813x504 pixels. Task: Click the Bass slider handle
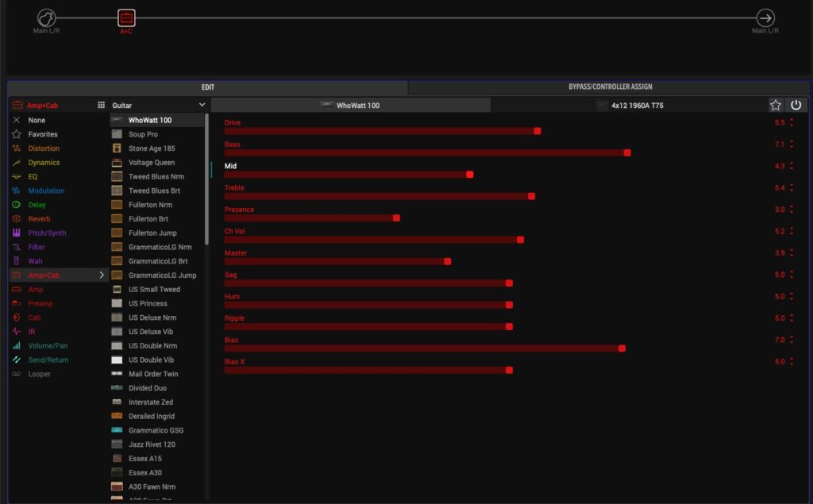(627, 152)
